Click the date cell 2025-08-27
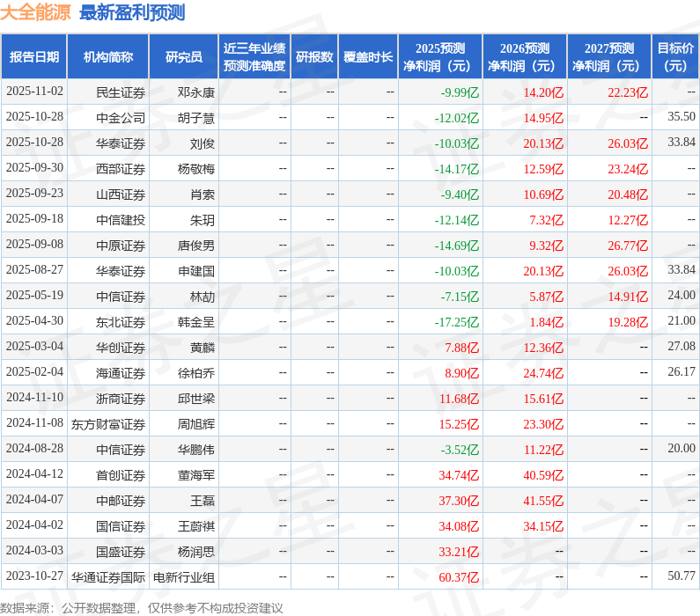This screenshot has height=616, width=700. tap(34, 270)
